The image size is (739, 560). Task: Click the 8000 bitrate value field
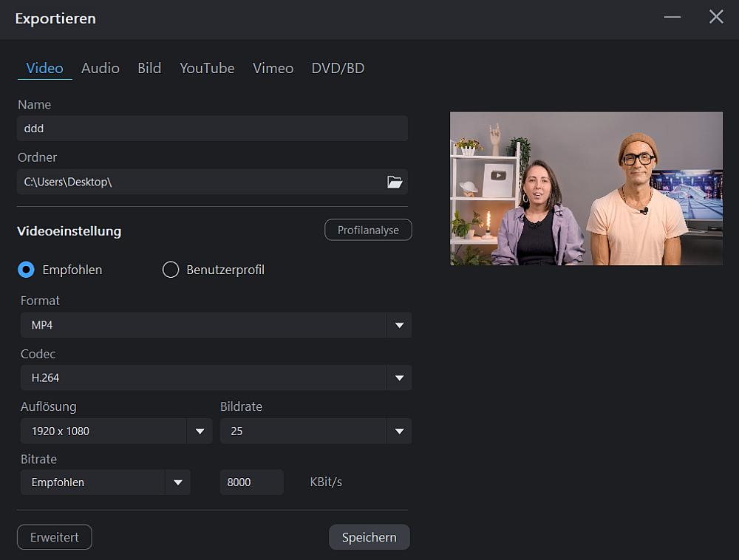tap(252, 482)
